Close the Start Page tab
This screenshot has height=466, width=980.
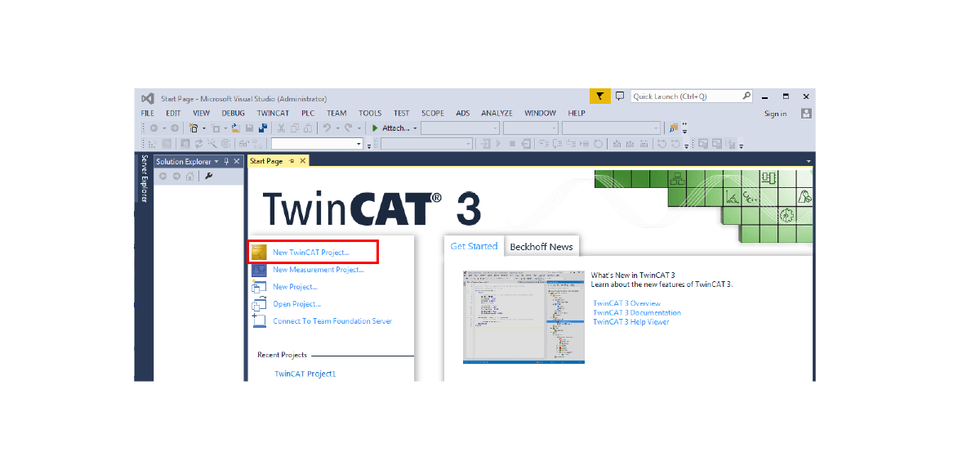(303, 161)
